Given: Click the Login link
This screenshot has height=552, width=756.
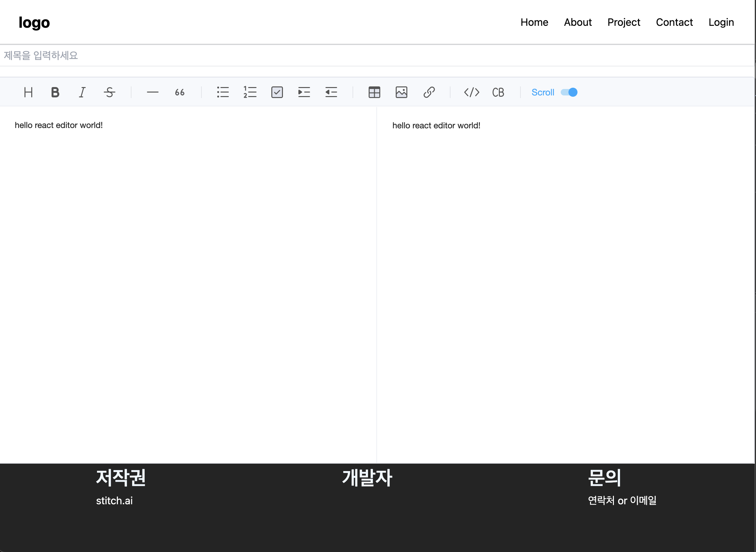Looking at the screenshot, I should (x=721, y=22).
